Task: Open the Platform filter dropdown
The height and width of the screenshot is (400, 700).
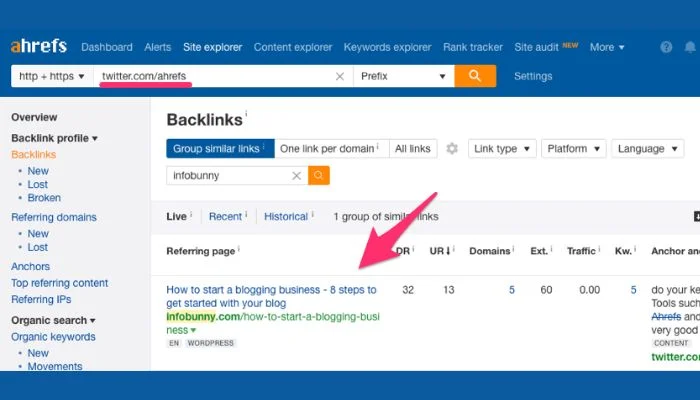Action: pos(574,149)
